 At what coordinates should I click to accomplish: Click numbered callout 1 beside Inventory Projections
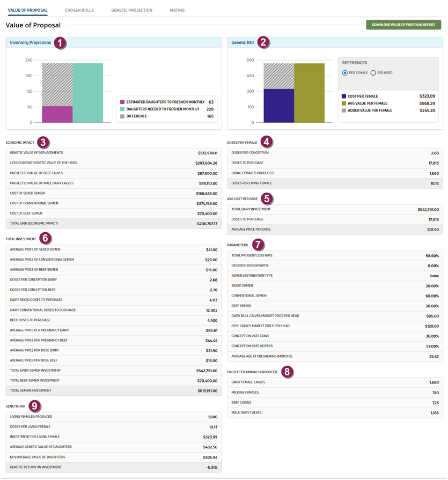tap(60, 43)
